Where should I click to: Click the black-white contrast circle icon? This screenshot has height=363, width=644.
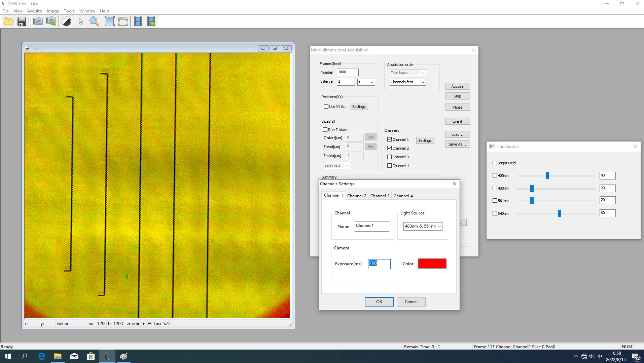coord(66,22)
